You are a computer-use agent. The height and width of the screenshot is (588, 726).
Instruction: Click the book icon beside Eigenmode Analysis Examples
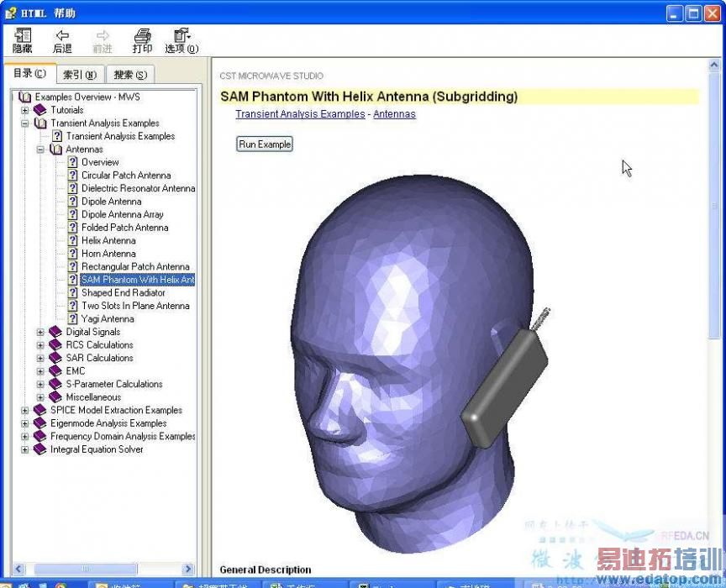pos(40,423)
